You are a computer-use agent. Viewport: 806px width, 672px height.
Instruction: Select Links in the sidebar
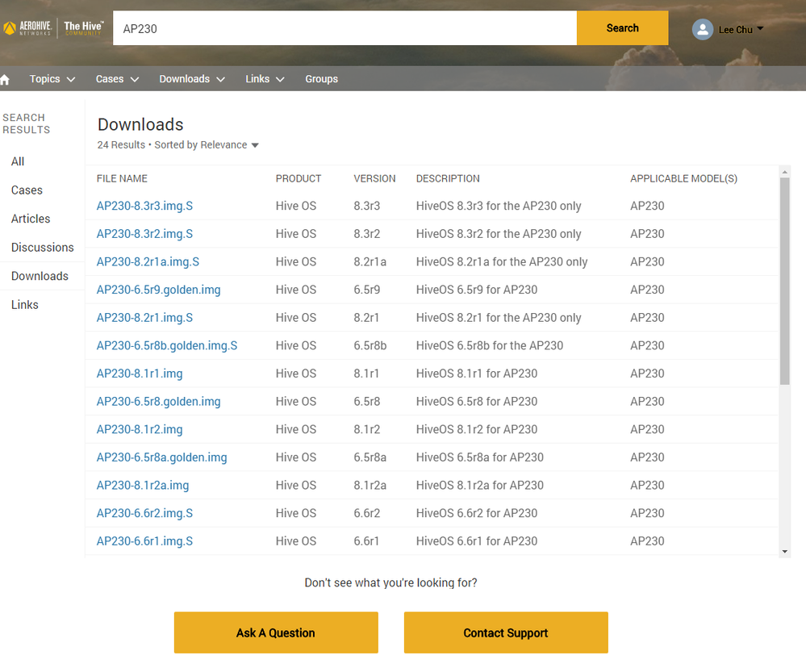pos(25,305)
